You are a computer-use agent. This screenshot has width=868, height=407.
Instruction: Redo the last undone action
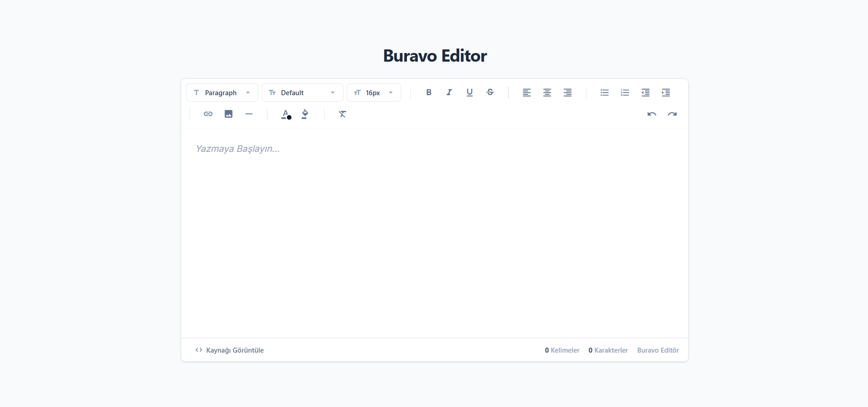tap(672, 114)
